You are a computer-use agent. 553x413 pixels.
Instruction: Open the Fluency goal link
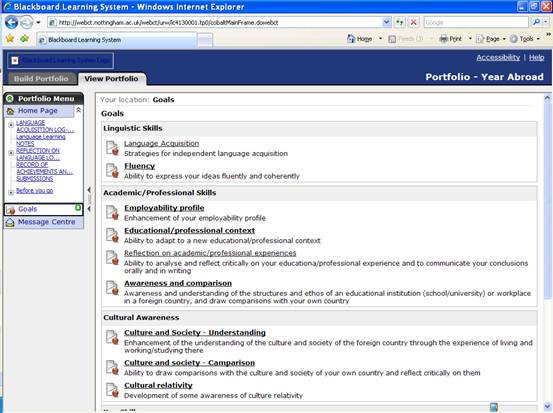(140, 166)
